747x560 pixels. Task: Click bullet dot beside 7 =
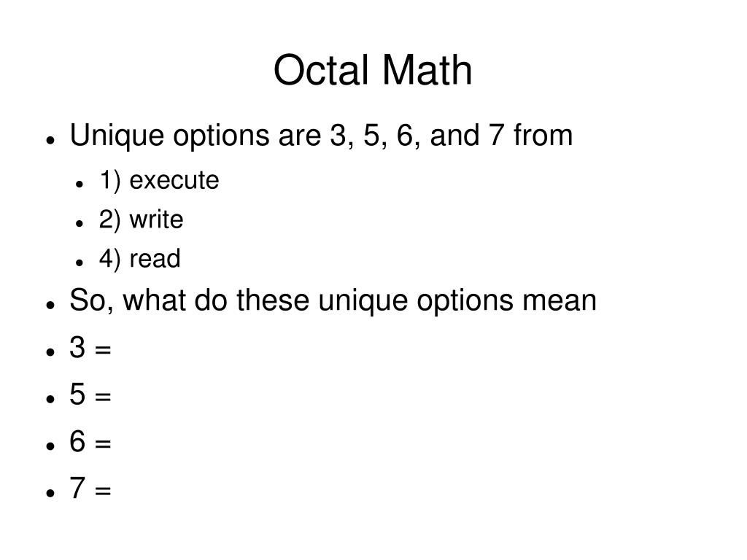click(50, 493)
